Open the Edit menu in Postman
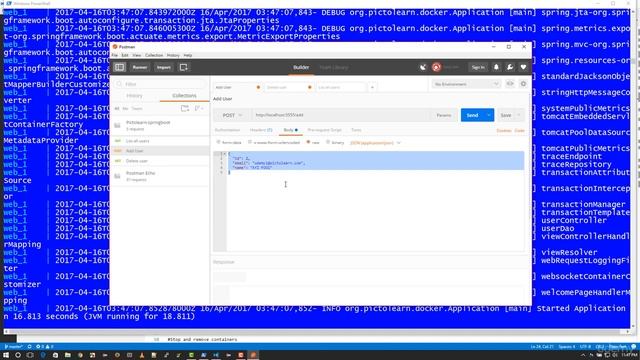640x360 pixels. (125, 55)
